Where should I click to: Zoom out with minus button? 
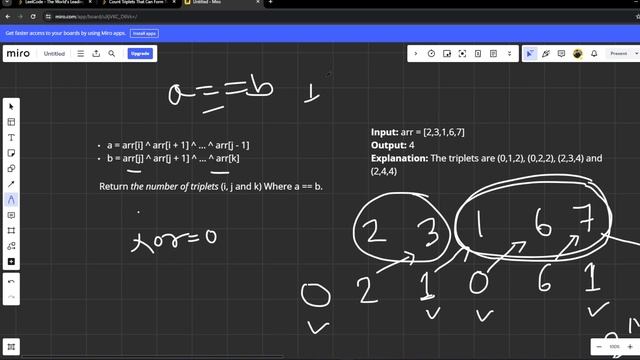[x=599, y=347]
